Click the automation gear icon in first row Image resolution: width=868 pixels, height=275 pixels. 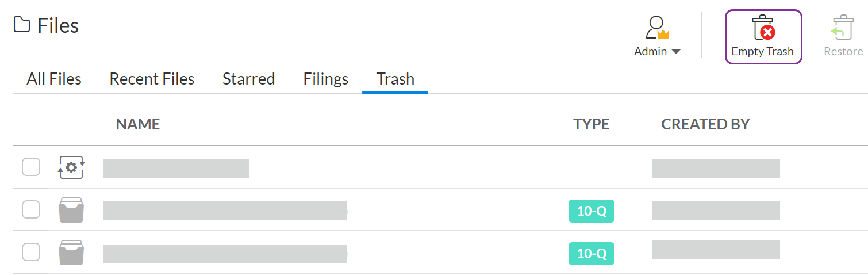(71, 167)
